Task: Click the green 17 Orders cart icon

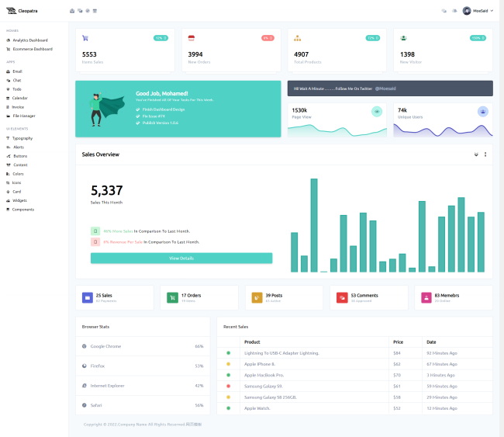Action: 172,297
